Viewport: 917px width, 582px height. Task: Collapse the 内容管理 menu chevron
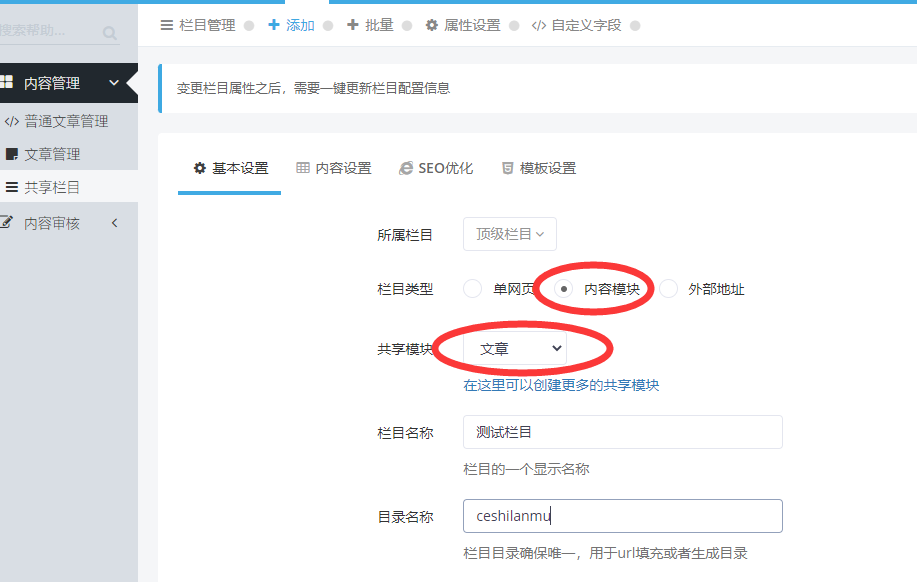(114, 82)
